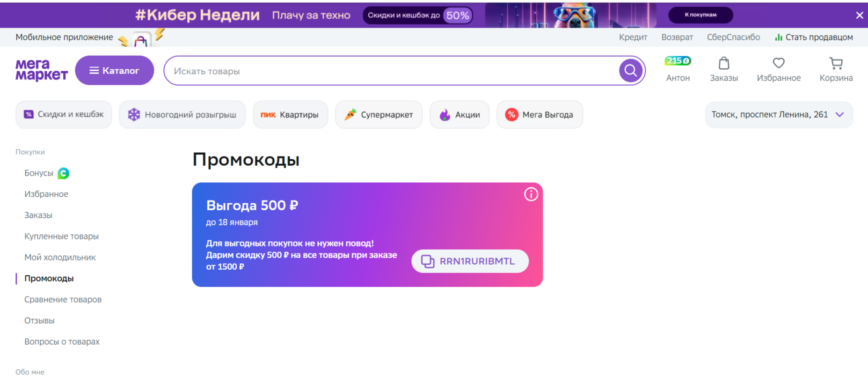Open the Мега Выгода chip
868x378 pixels.
click(540, 115)
